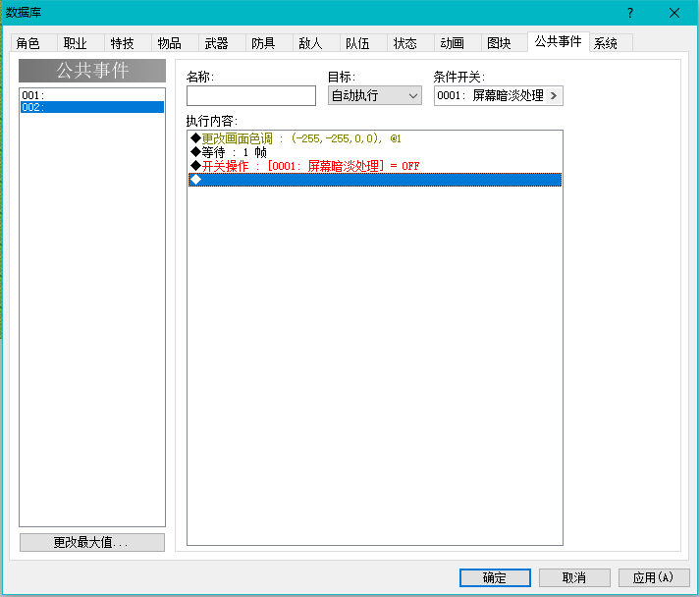700x597 pixels.
Task: Confirm with the 确定 button
Action: coord(495,577)
